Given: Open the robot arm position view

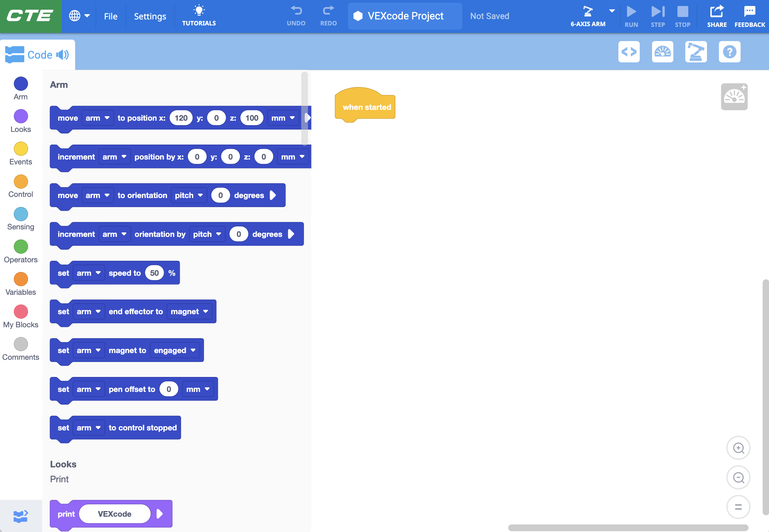Looking at the screenshot, I should pos(696,52).
